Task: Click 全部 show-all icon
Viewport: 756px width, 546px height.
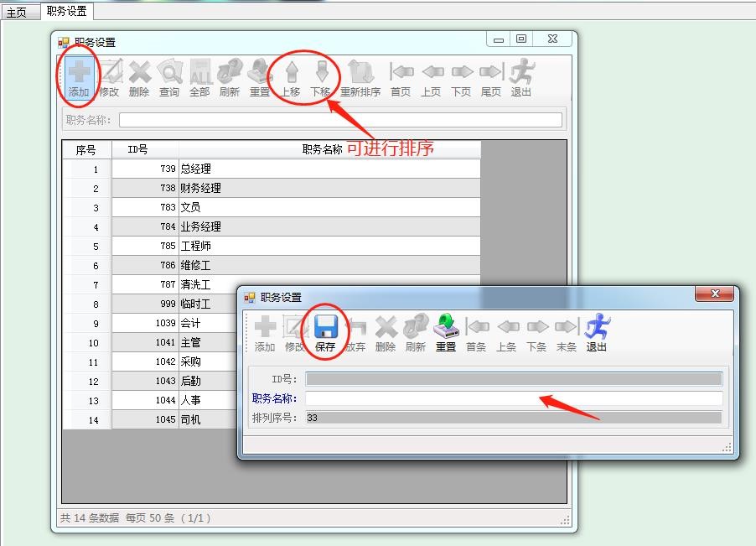Action: [199, 78]
